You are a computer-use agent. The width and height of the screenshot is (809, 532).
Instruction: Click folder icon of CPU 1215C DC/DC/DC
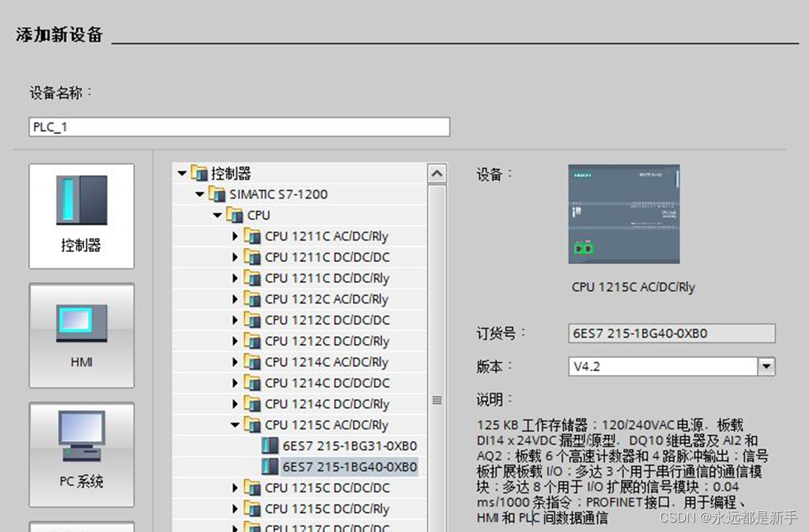pos(252,487)
